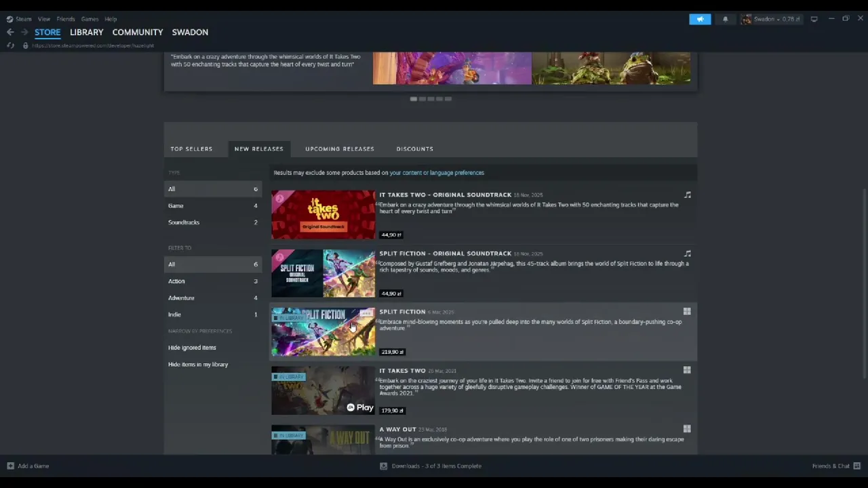Toggle Hide ignored items
This screenshot has height=488, width=868.
(x=192, y=348)
